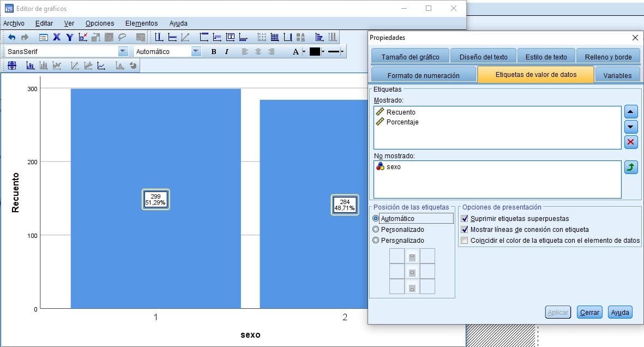
Task: Open the text color dropdown arrow
Action: coord(304,52)
